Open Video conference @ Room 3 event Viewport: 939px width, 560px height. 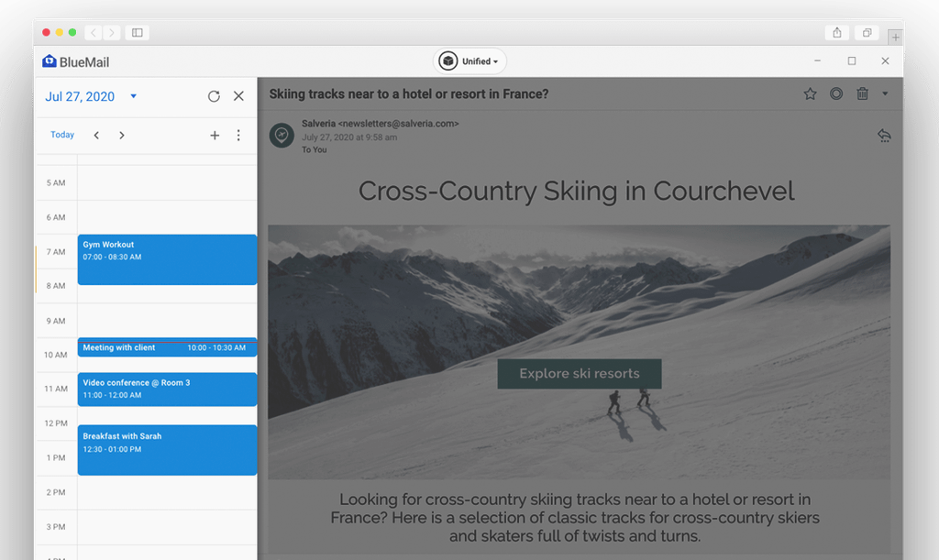[167, 390]
